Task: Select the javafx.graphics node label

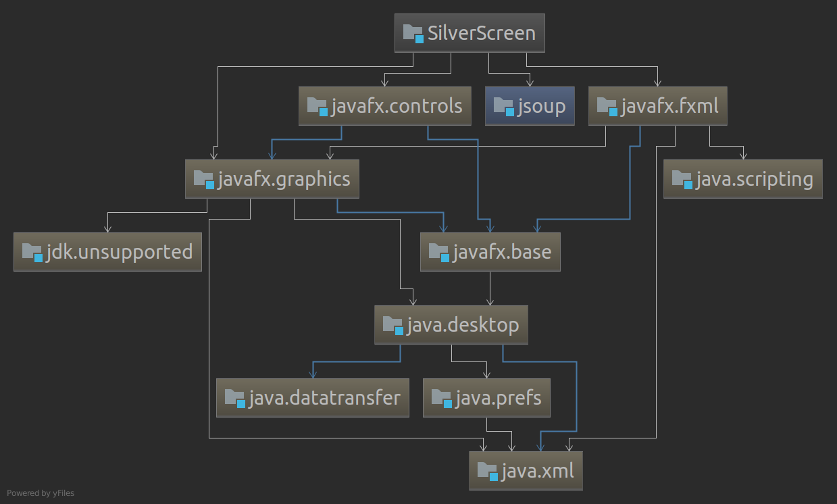Action: coord(284,179)
